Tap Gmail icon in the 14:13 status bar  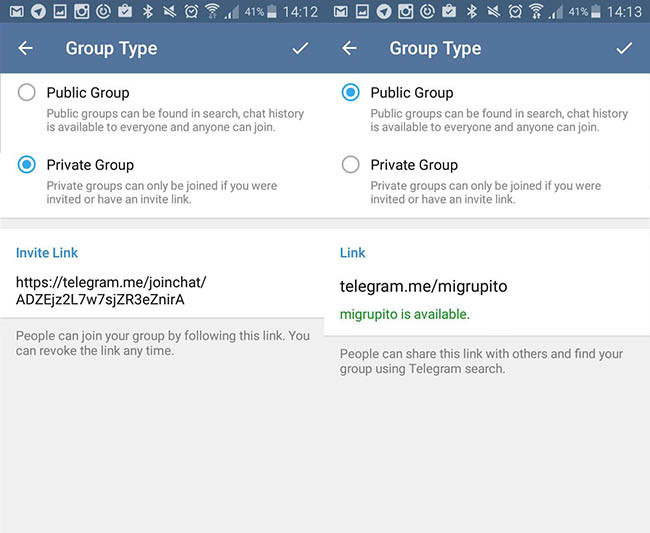point(341,11)
